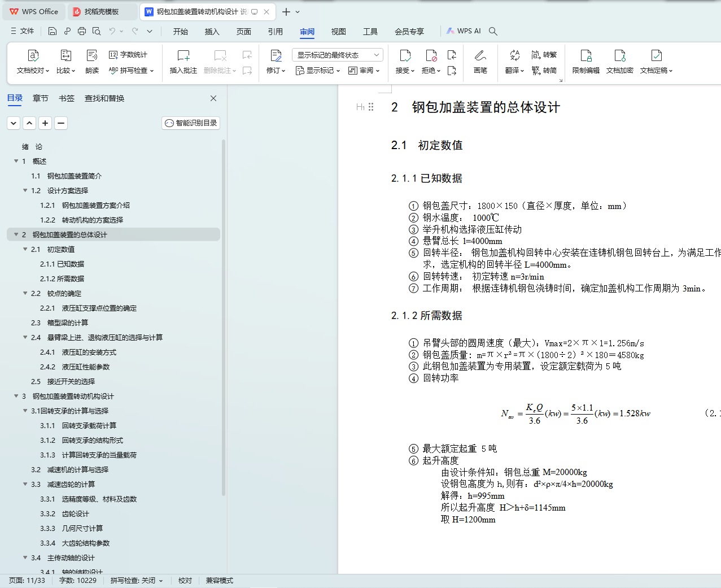This screenshot has width=721, height=588.
Task: Go to '2.2.1 液压缸支撑点位置的确定' in outline
Action: tap(88, 308)
